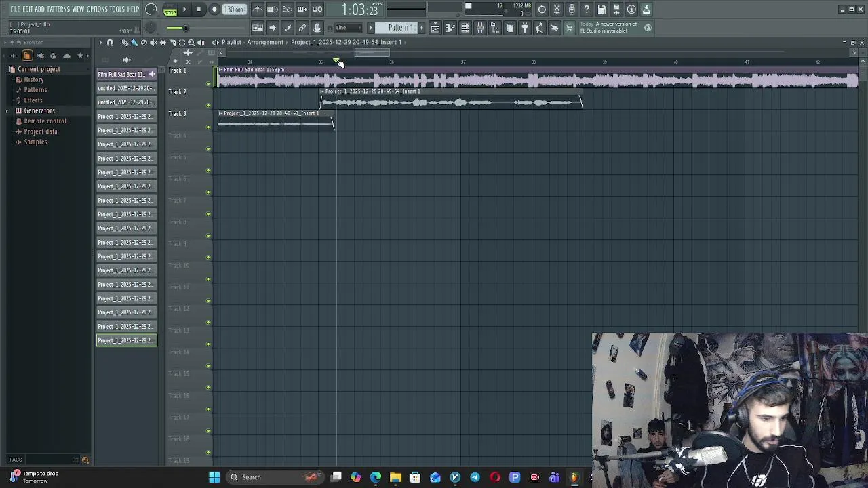The height and width of the screenshot is (488, 868).
Task: Open the Piano roll view icon
Action: [450, 28]
